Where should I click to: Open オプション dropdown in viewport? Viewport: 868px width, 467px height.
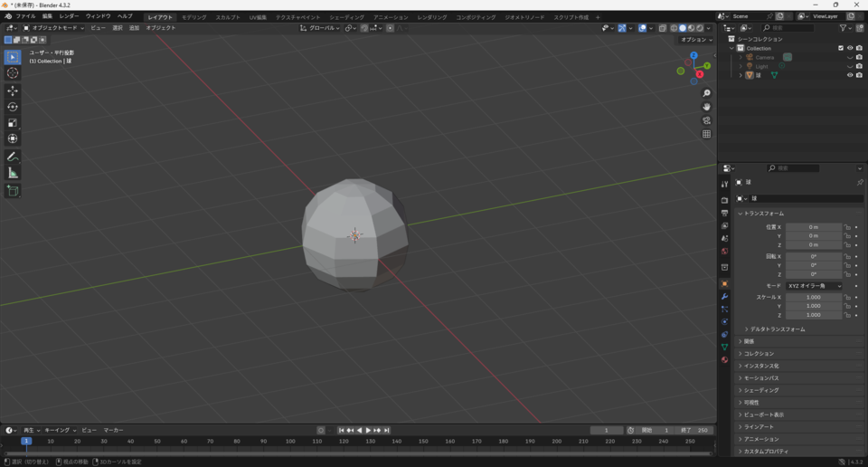[696, 40]
